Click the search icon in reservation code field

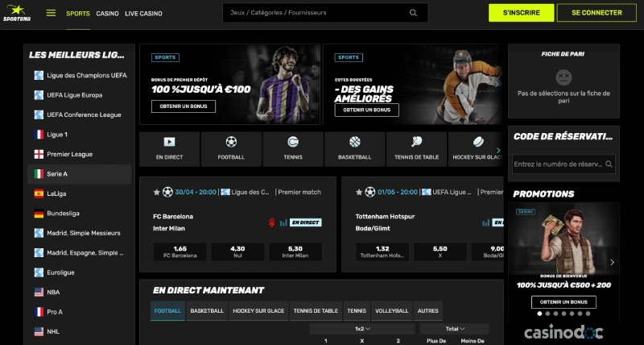click(609, 164)
